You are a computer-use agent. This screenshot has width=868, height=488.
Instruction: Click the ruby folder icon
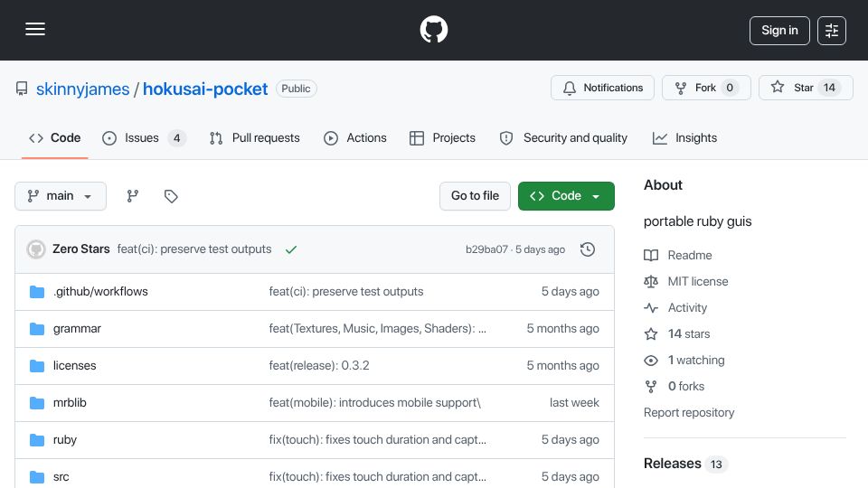(x=37, y=440)
